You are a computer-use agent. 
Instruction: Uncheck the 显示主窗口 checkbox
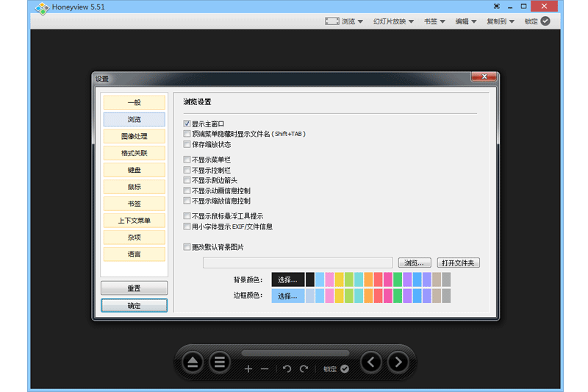187,124
